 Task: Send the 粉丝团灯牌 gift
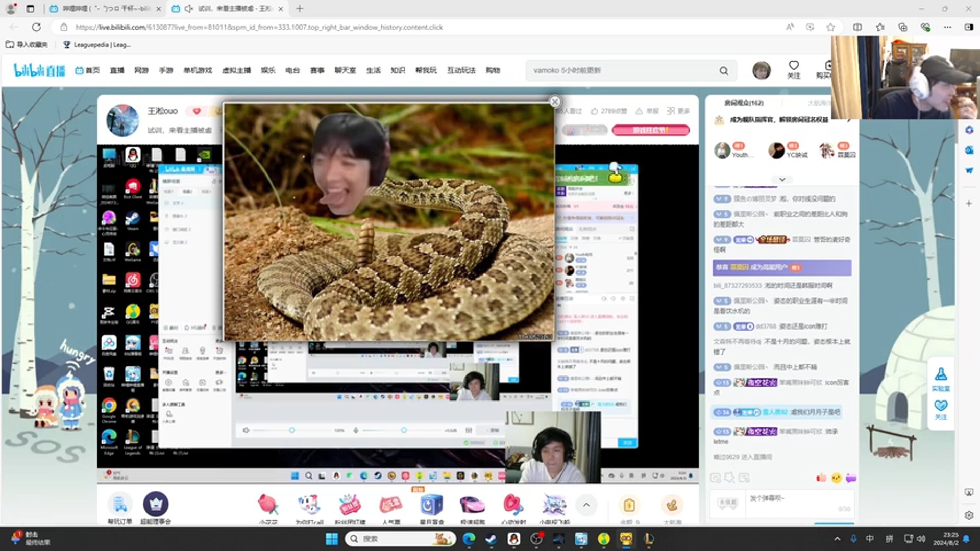350,505
